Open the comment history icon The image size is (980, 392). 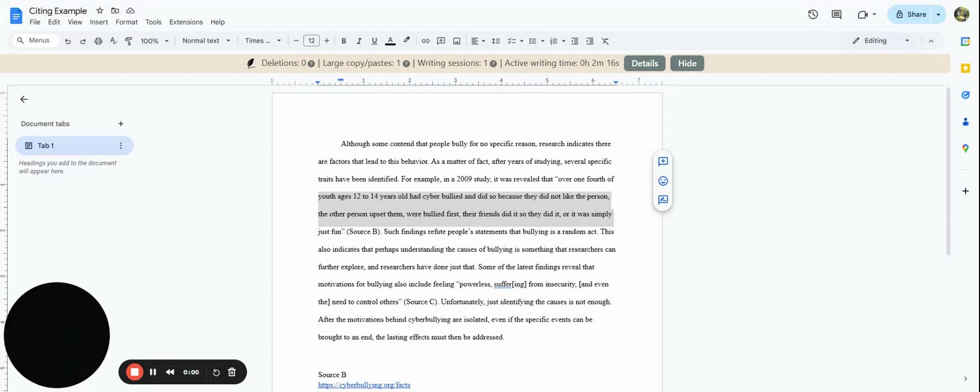(837, 15)
